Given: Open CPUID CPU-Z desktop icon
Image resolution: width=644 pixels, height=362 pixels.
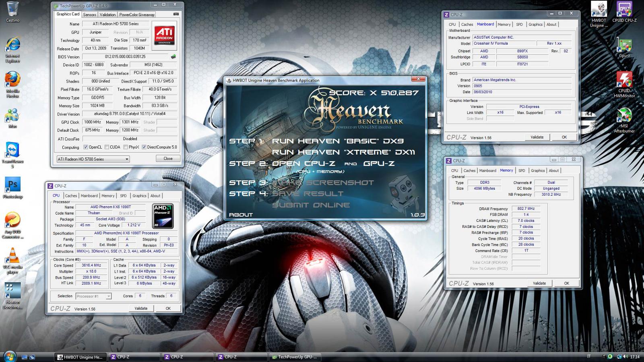Looking at the screenshot, I should point(624,11).
